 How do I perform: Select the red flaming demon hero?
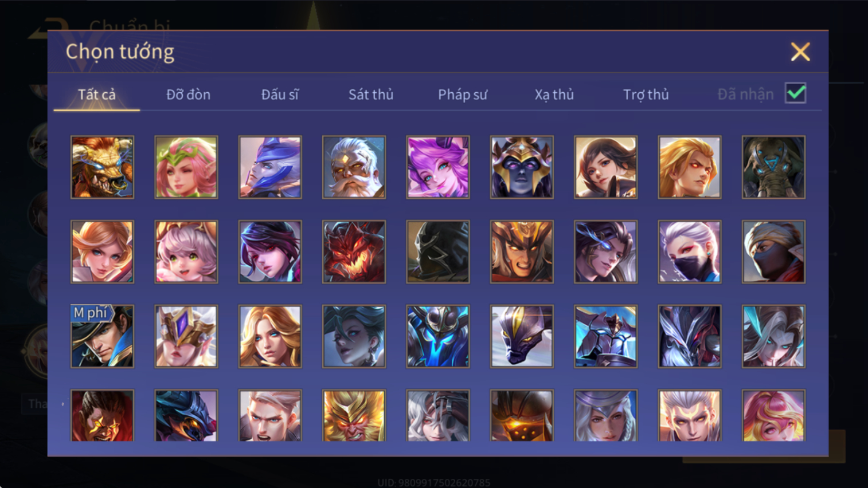354,252
